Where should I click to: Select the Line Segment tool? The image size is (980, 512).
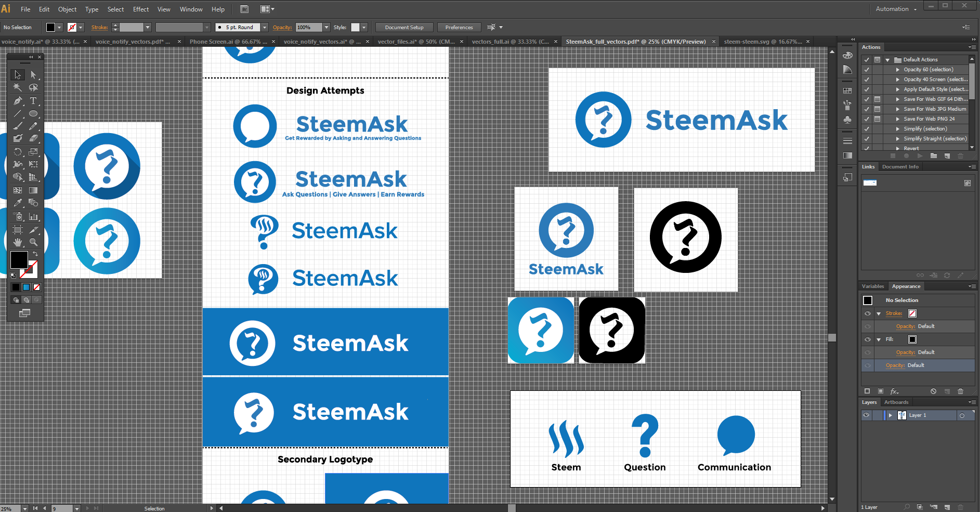[18, 113]
